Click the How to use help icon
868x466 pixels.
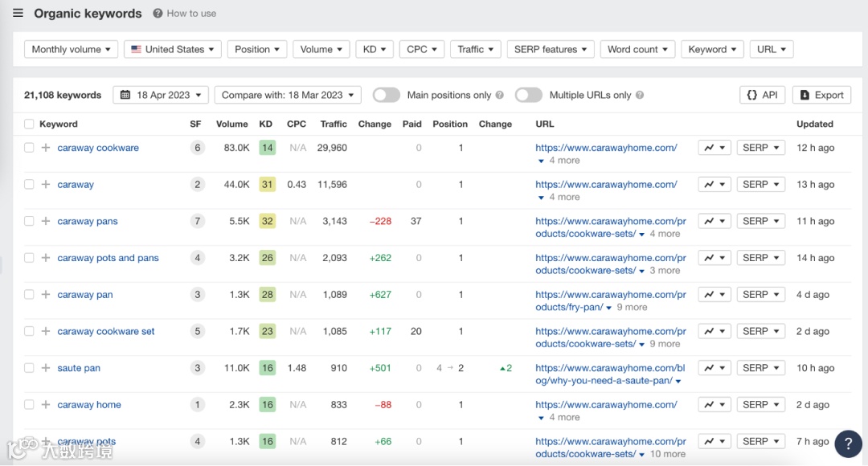(158, 14)
